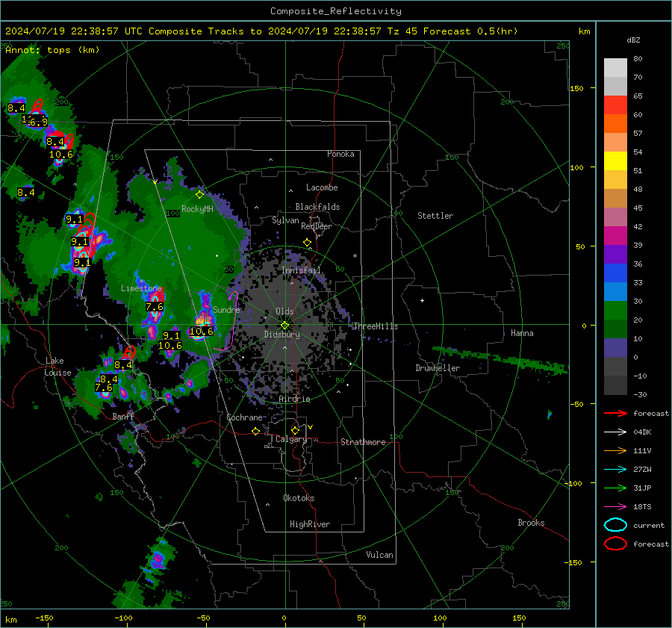Click the Strathmore town label

tap(363, 442)
